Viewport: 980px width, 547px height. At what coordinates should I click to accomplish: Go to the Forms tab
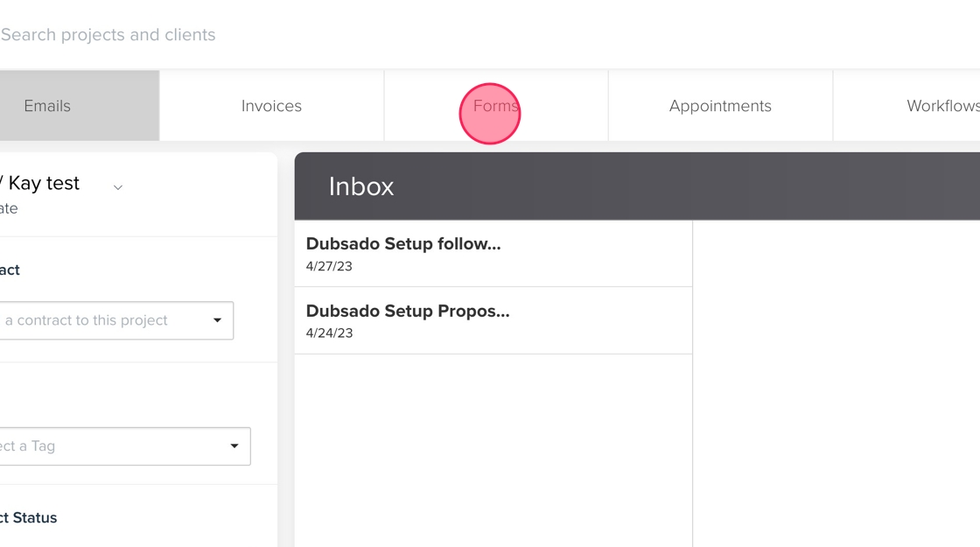point(495,106)
